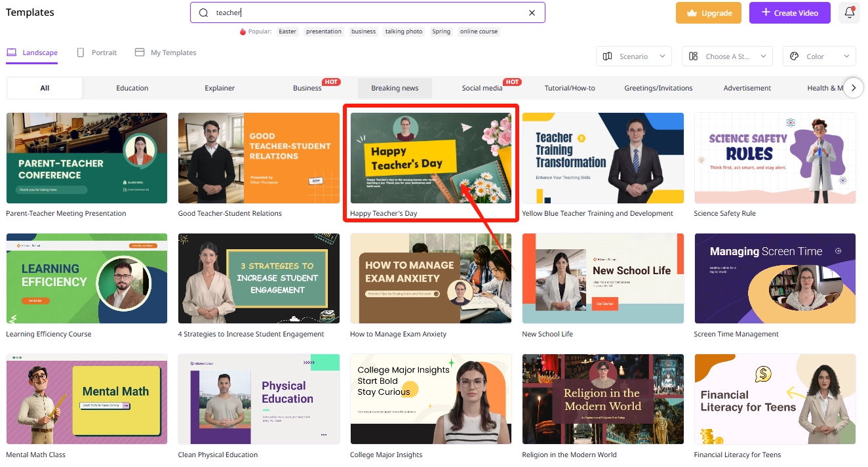Clear the search field text
The width and height of the screenshot is (868, 467).
click(532, 13)
